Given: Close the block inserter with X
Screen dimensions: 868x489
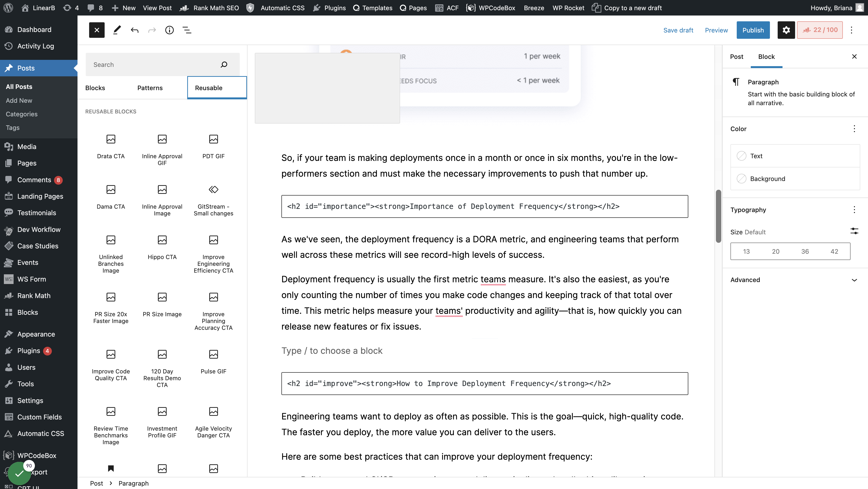Looking at the screenshot, I should [x=97, y=30].
